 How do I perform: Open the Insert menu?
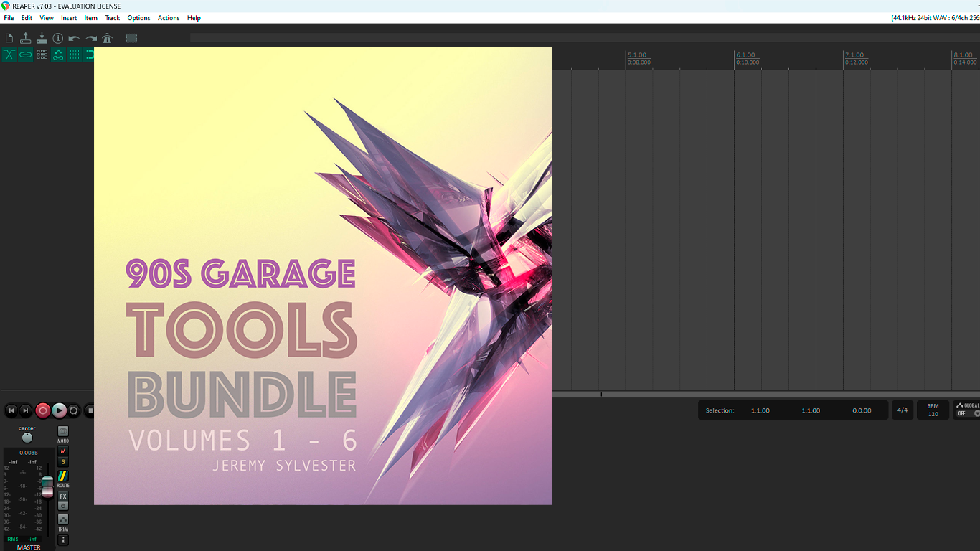click(69, 18)
